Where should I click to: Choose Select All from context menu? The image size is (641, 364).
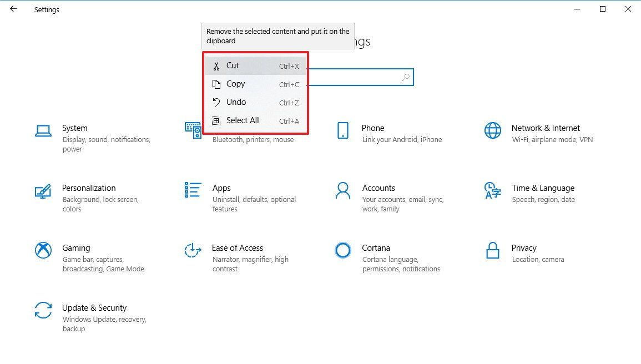(243, 120)
